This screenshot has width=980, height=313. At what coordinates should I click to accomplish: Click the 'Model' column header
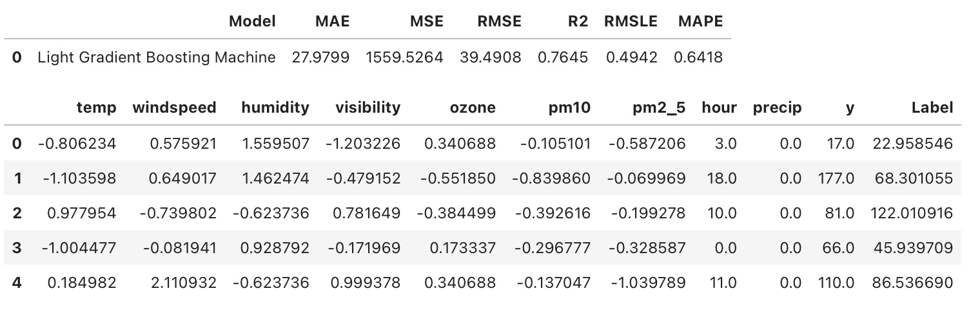[252, 21]
